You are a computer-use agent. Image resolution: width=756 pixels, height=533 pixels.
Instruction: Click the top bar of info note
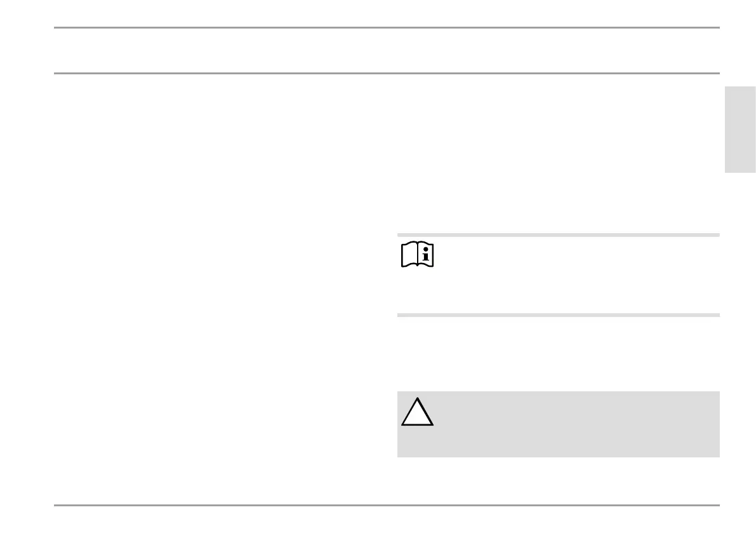559,235
